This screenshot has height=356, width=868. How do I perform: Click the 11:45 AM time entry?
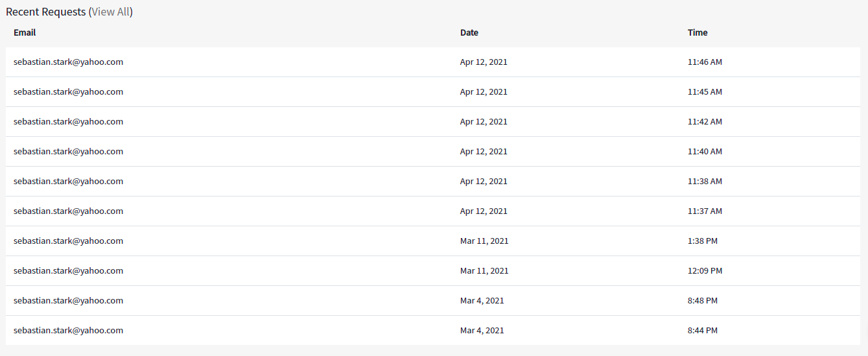[705, 92]
